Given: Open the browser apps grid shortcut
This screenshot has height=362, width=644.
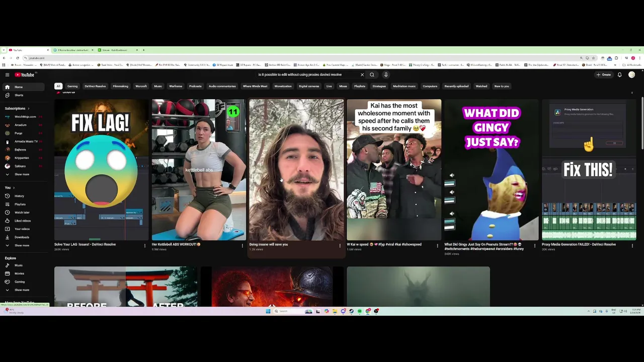Looking at the screenshot, I should coord(4,65).
